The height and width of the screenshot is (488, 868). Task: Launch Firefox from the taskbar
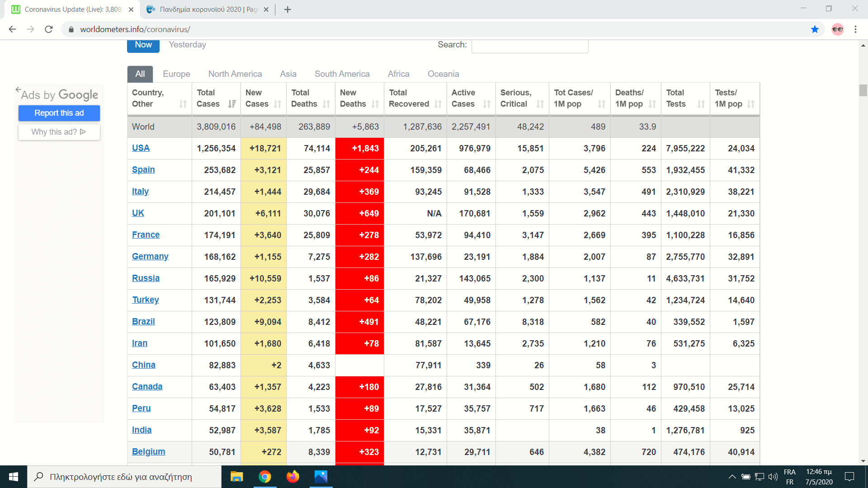pyautogui.click(x=292, y=477)
